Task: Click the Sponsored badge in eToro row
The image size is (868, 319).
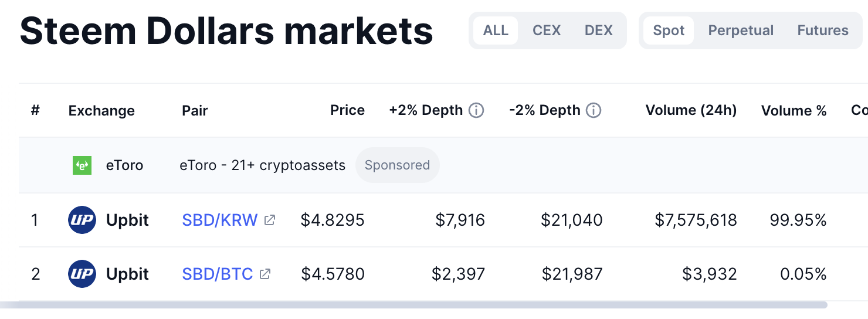Action: point(397,165)
